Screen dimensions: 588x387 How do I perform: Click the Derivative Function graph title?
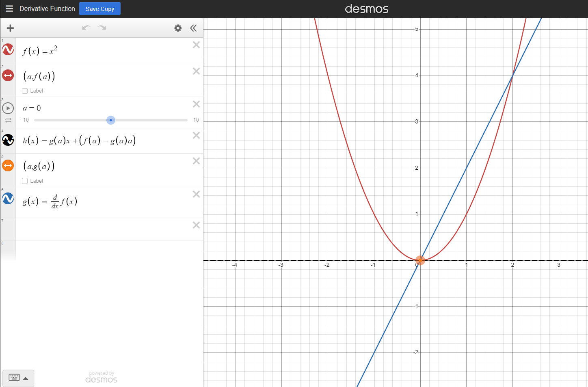[x=47, y=9]
